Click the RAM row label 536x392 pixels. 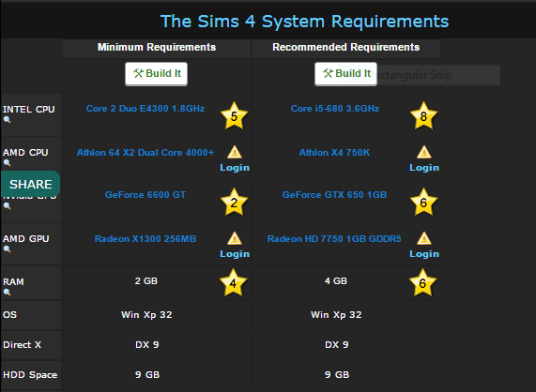(x=13, y=281)
